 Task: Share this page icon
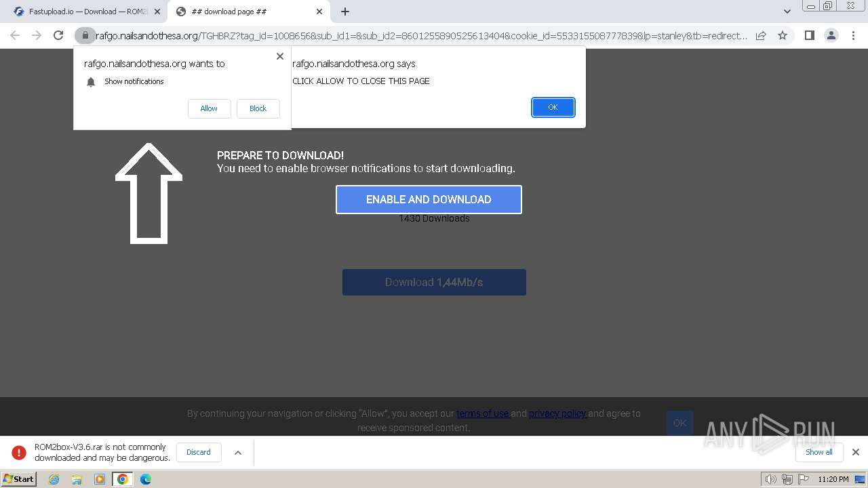coord(761,35)
